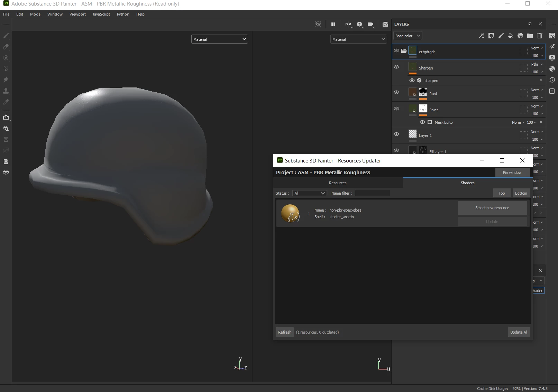Open the Log dock icon
This screenshot has height=392, width=558.
click(x=552, y=91)
